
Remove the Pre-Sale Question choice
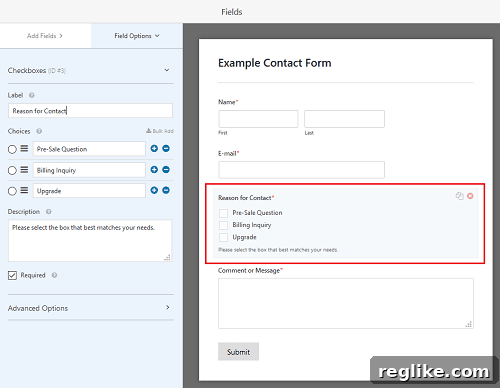click(x=166, y=149)
